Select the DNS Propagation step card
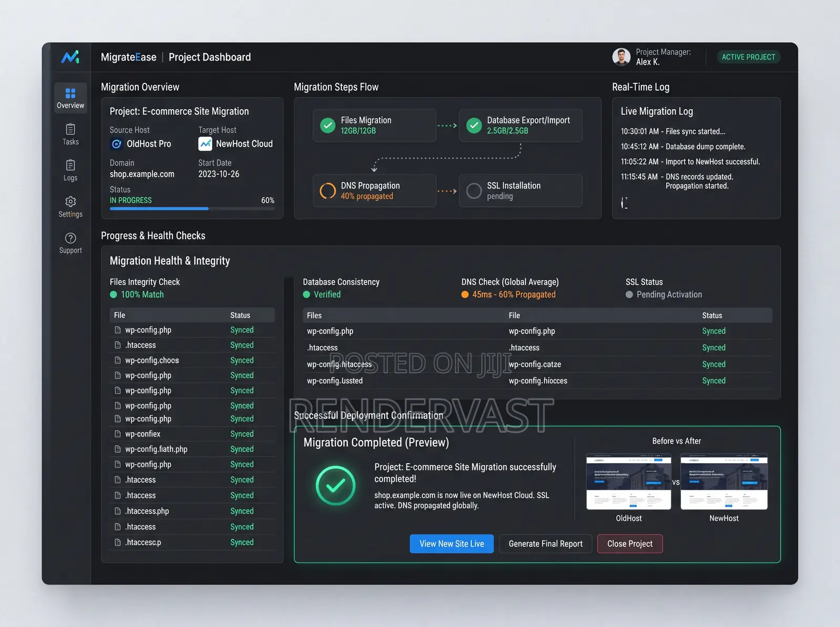This screenshot has width=840, height=627. pyautogui.click(x=375, y=191)
